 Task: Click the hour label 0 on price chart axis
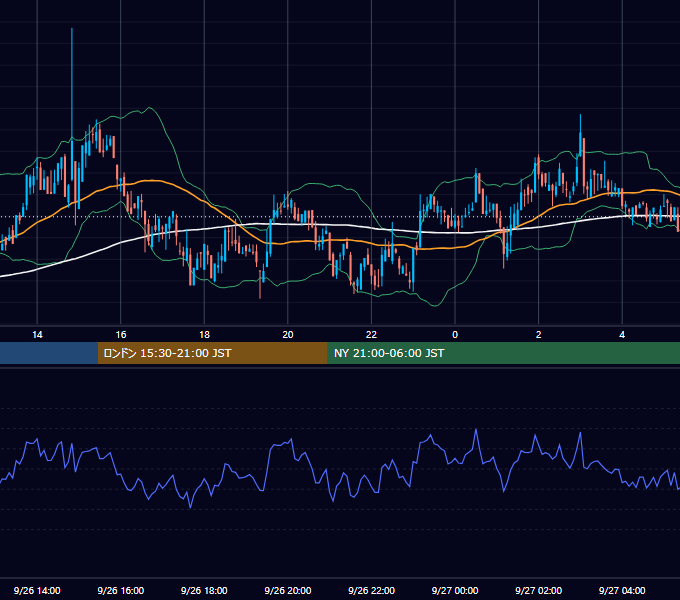coord(455,335)
